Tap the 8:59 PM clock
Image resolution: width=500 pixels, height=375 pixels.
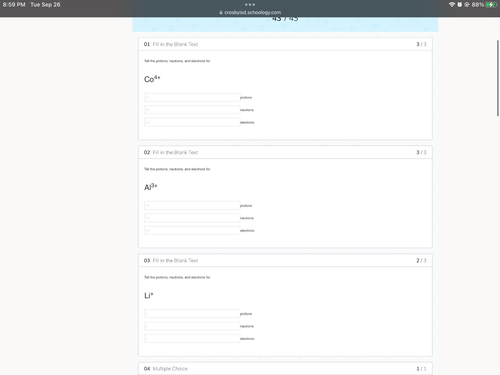14,5
